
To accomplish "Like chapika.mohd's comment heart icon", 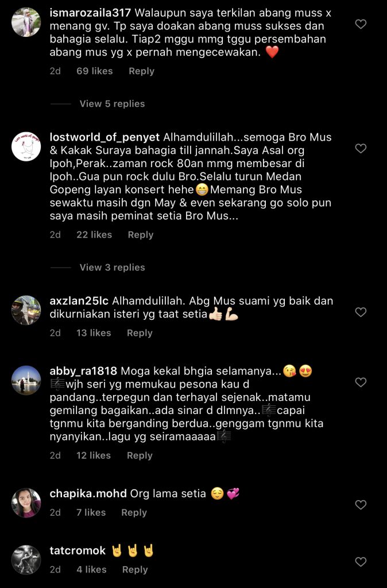I will coord(361,505).
